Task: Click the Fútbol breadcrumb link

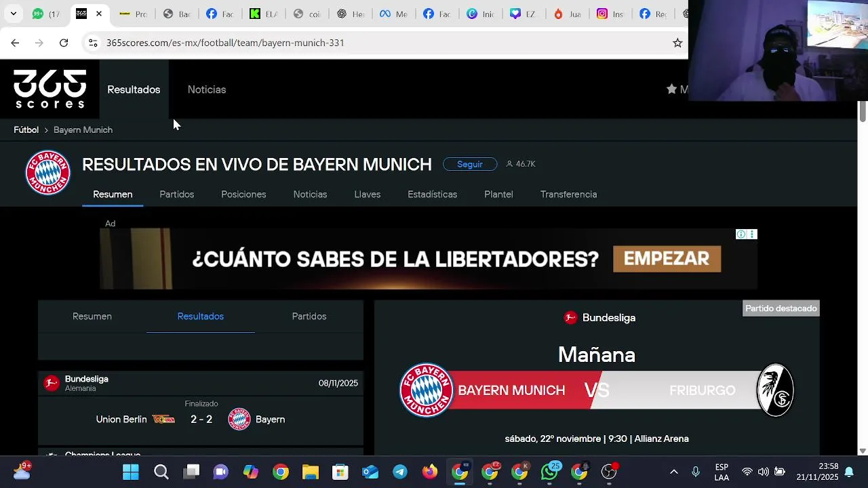Action: pyautogui.click(x=26, y=129)
